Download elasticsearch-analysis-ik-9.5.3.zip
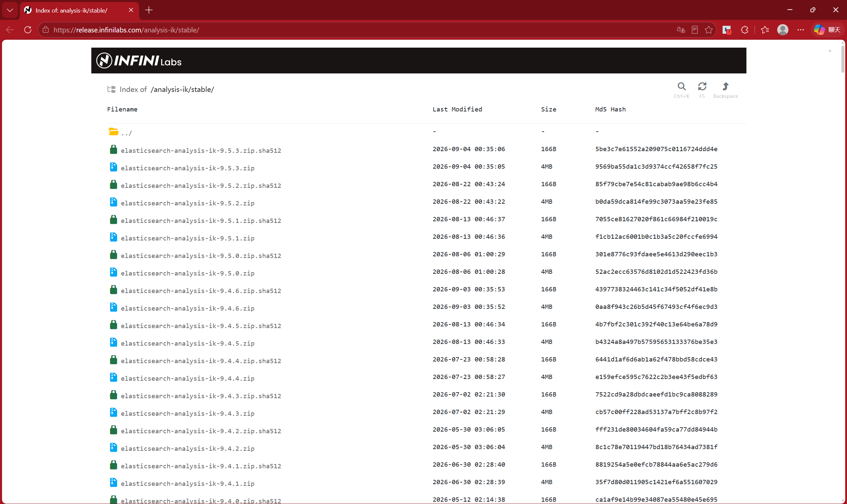The height and width of the screenshot is (504, 847). [x=188, y=168]
